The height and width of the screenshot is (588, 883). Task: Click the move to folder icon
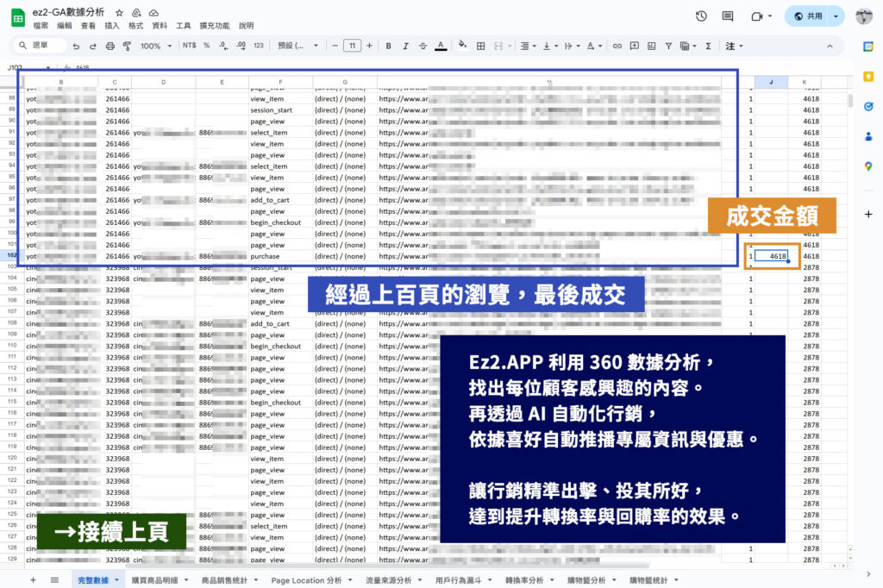click(x=136, y=12)
